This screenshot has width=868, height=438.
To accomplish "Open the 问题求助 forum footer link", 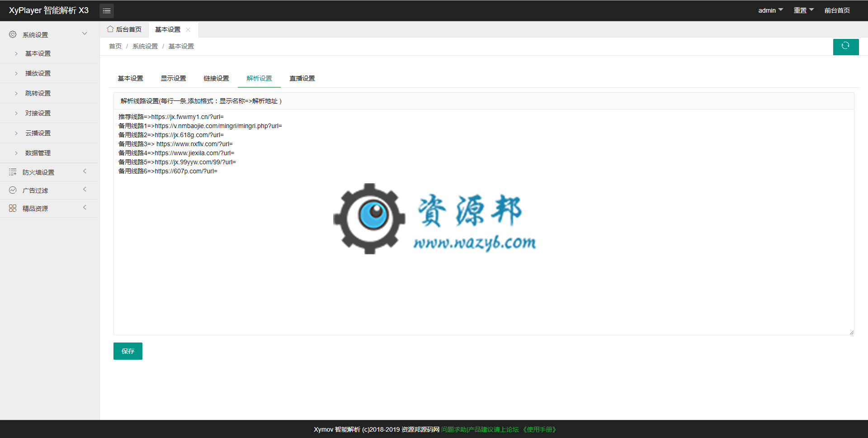I will [480, 429].
